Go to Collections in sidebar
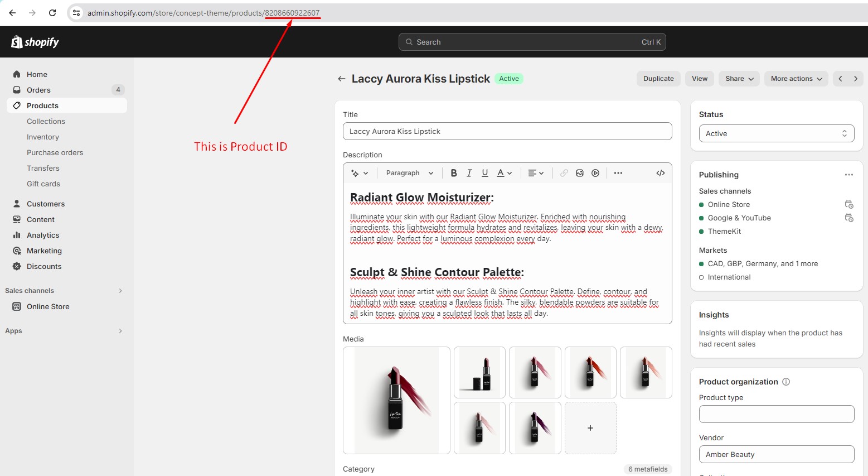Screen dimensions: 868x476 click(x=46, y=121)
